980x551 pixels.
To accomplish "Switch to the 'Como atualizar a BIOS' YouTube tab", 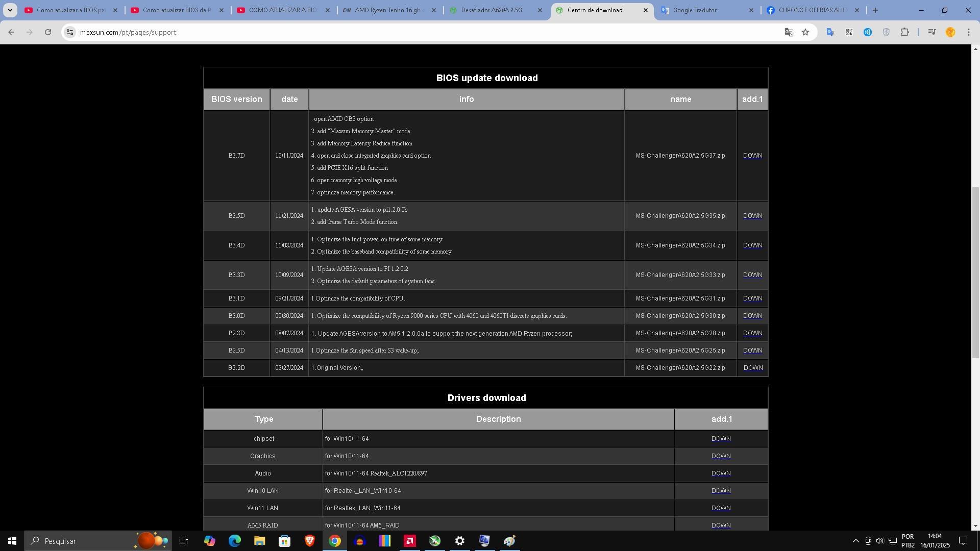I will click(71, 10).
